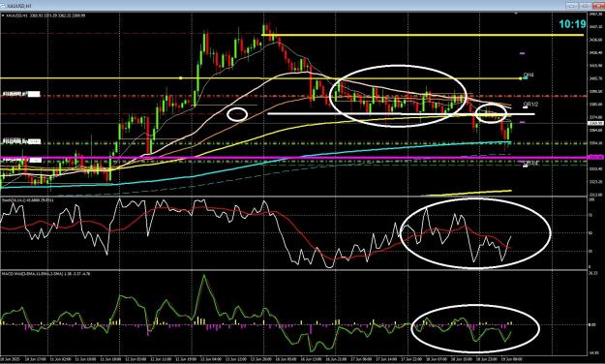The width and height of the screenshot is (605, 364).
Task: Click the chart shift triangle marker at top
Action: pyautogui.click(x=516, y=14)
